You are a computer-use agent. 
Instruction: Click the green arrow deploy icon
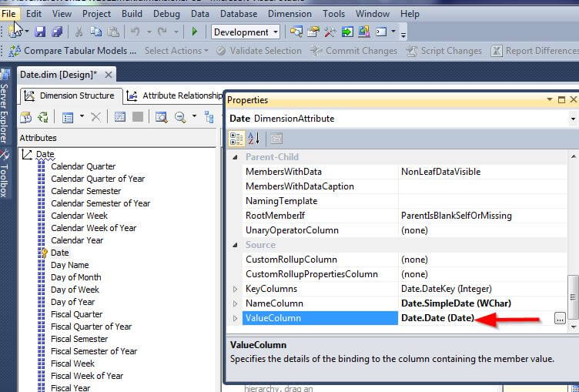(x=347, y=32)
